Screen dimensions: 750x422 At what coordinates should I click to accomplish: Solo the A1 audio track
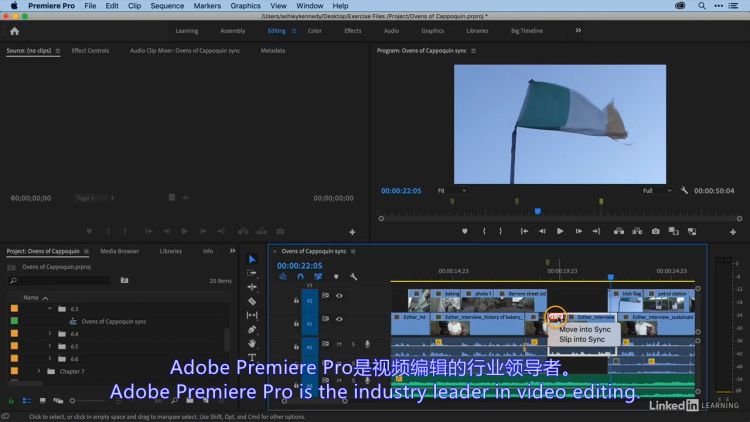pyautogui.click(x=353, y=344)
